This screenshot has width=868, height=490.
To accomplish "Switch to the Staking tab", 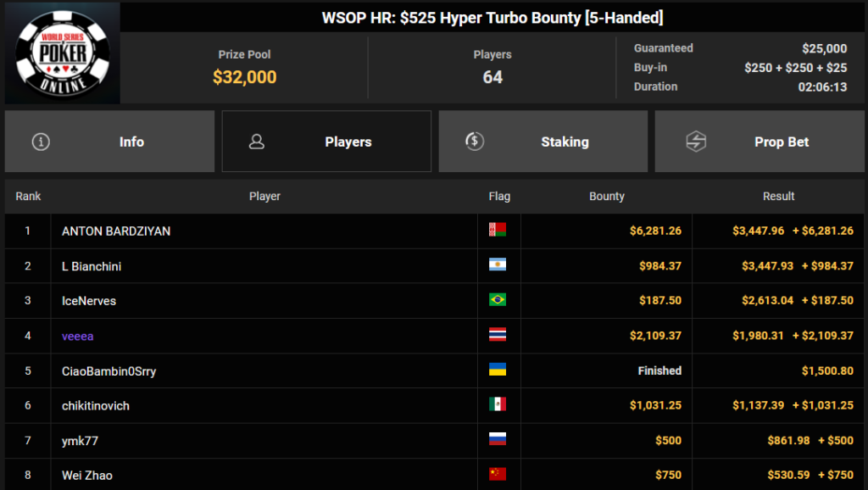I will click(x=543, y=142).
